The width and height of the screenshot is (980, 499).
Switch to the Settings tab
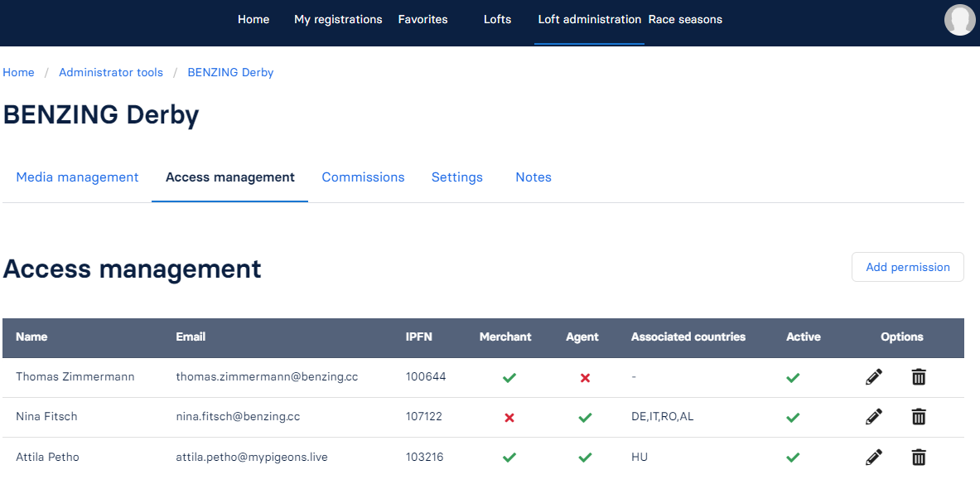tap(457, 177)
